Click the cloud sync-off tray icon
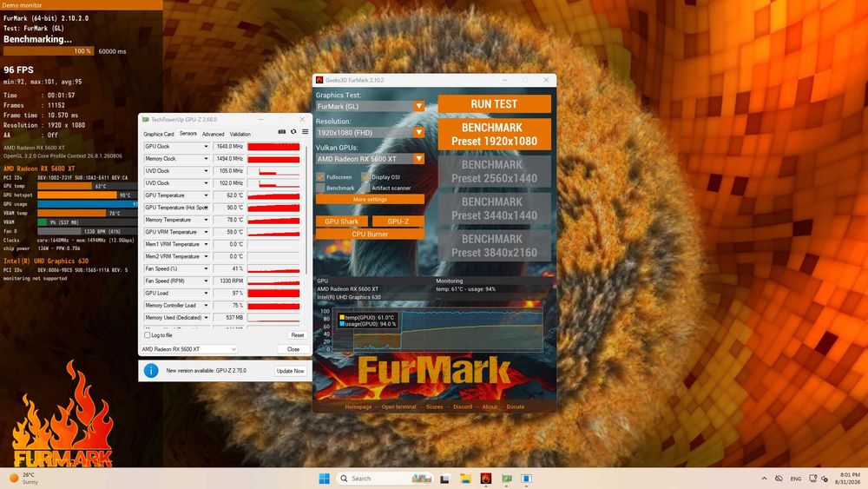Viewport: 868px width, 489px height. coord(779,479)
